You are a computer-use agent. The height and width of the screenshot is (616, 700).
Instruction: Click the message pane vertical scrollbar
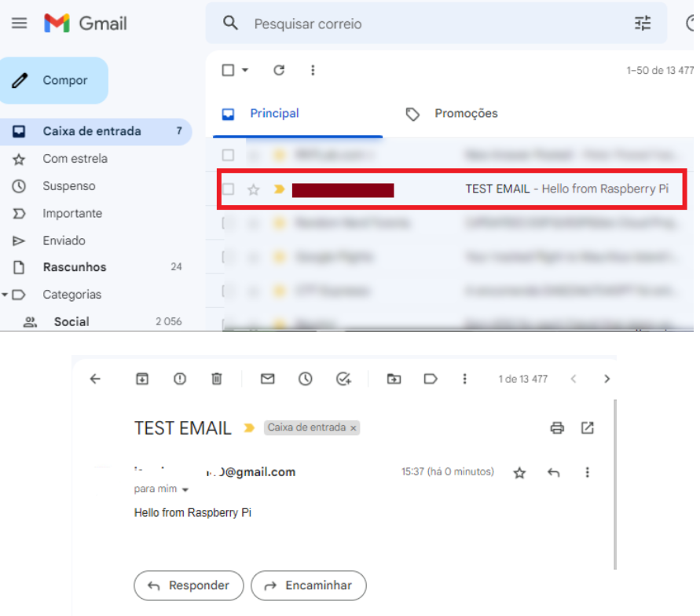coord(615,484)
